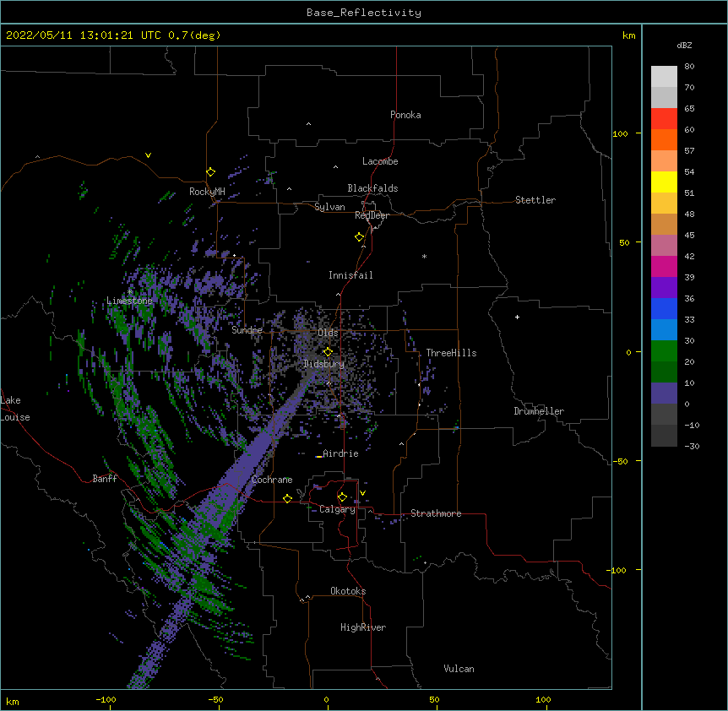Image resolution: width=728 pixels, height=711 pixels.
Task: Click the Base_Reflectivity title
Action: coord(364,13)
